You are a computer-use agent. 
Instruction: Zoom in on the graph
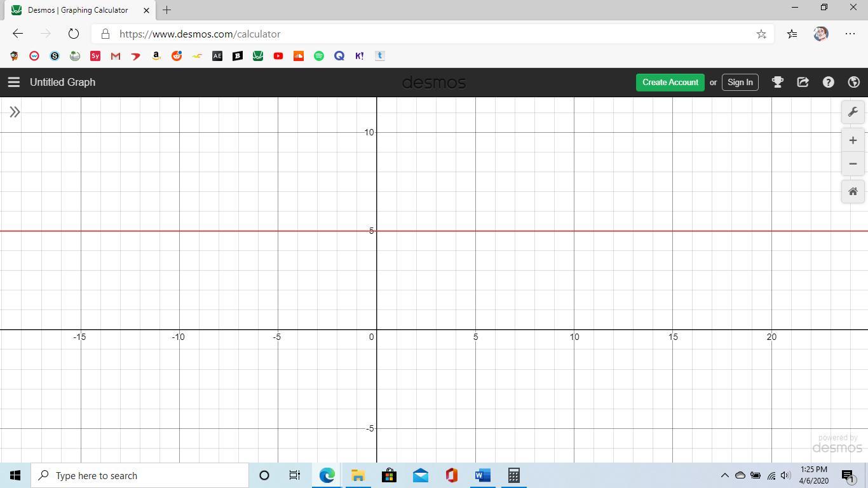853,140
